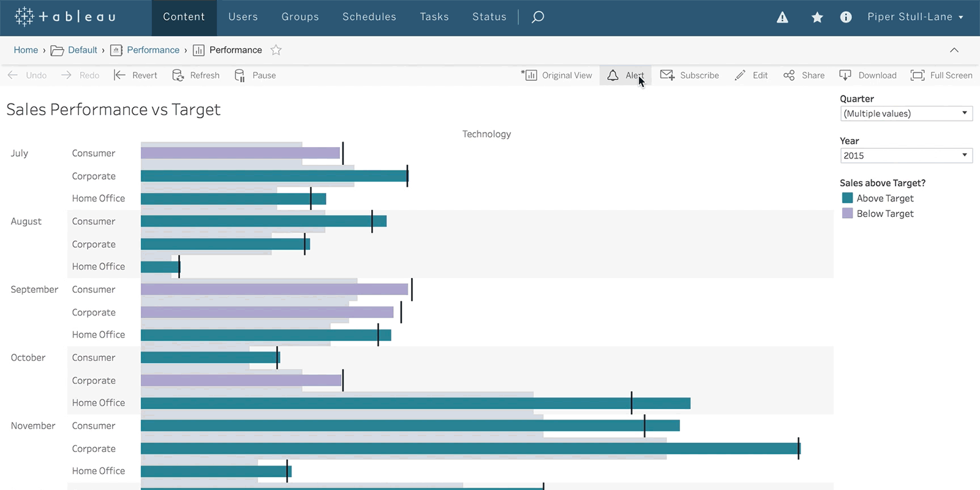980x490 pixels.
Task: Refresh the view data
Action: tap(196, 75)
